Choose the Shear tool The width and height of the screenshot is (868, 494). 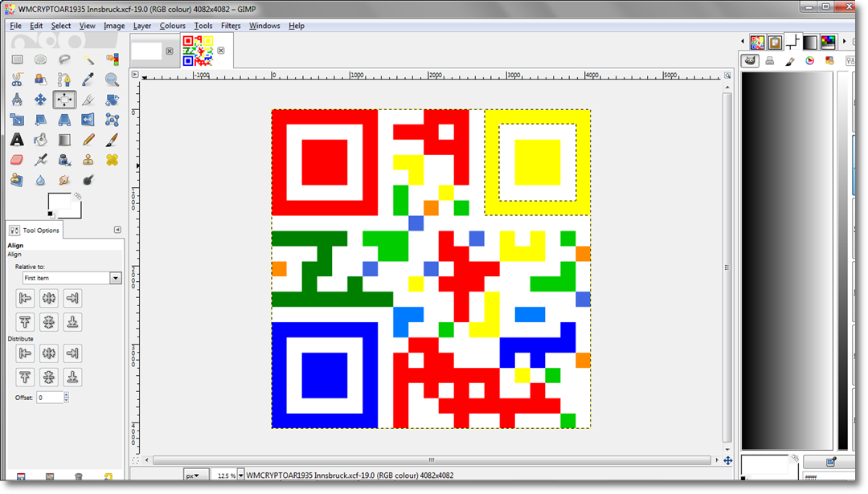click(x=40, y=120)
